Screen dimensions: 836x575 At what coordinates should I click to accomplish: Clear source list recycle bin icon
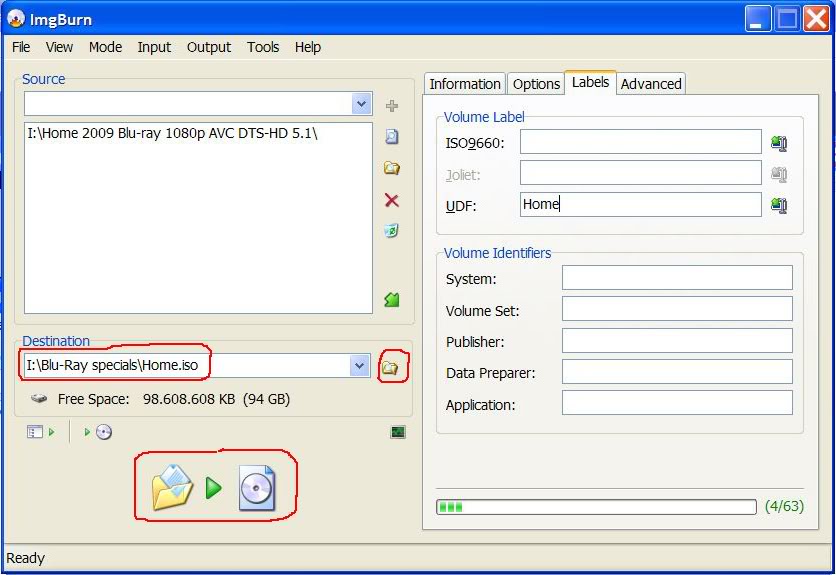click(392, 230)
